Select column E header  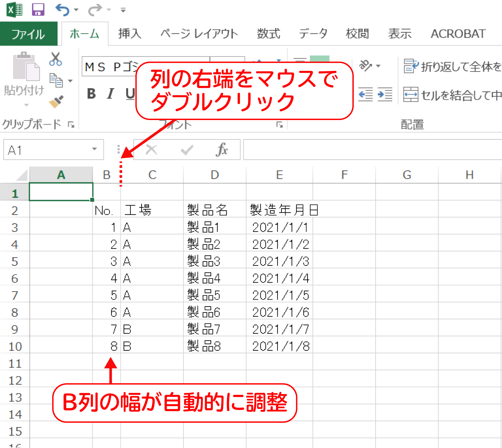point(279,175)
